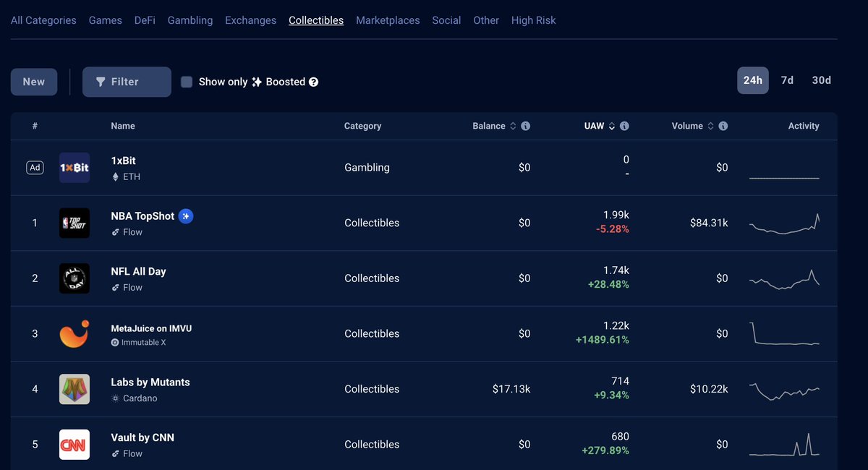Screen dimensions: 868x470
Task: Click the $84.31k volume value
Action: (709, 223)
